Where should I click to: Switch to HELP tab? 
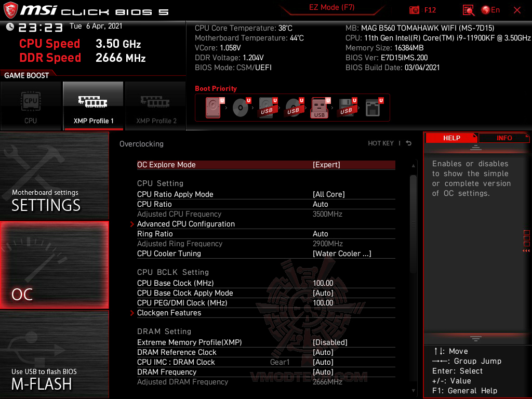tap(451, 138)
